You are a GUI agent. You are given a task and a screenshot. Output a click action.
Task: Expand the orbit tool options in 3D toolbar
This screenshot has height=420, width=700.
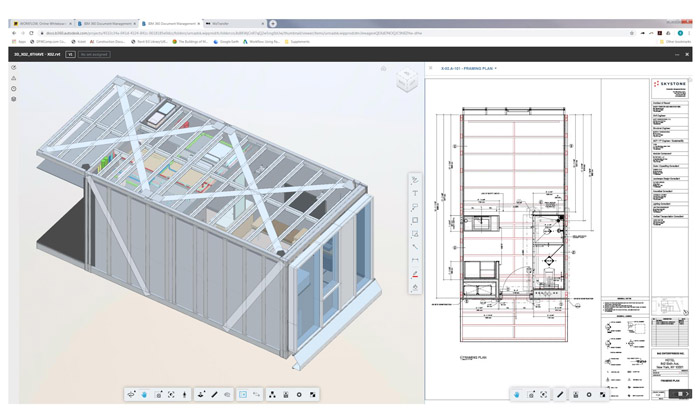(x=131, y=395)
